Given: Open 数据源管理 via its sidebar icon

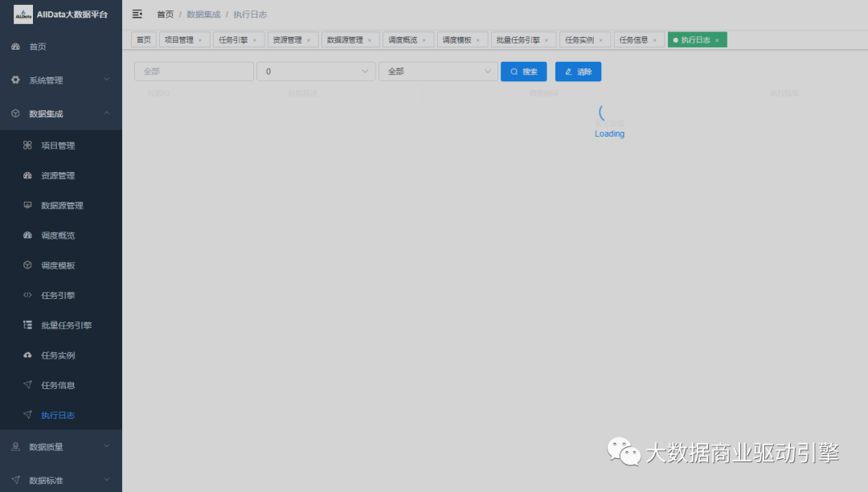Looking at the screenshot, I should [x=28, y=205].
